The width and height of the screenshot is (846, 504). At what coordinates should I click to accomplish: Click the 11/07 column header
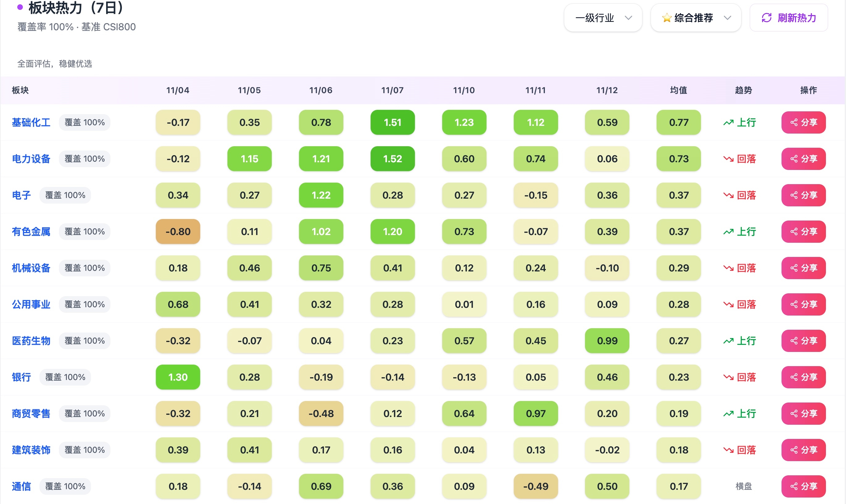[392, 90]
